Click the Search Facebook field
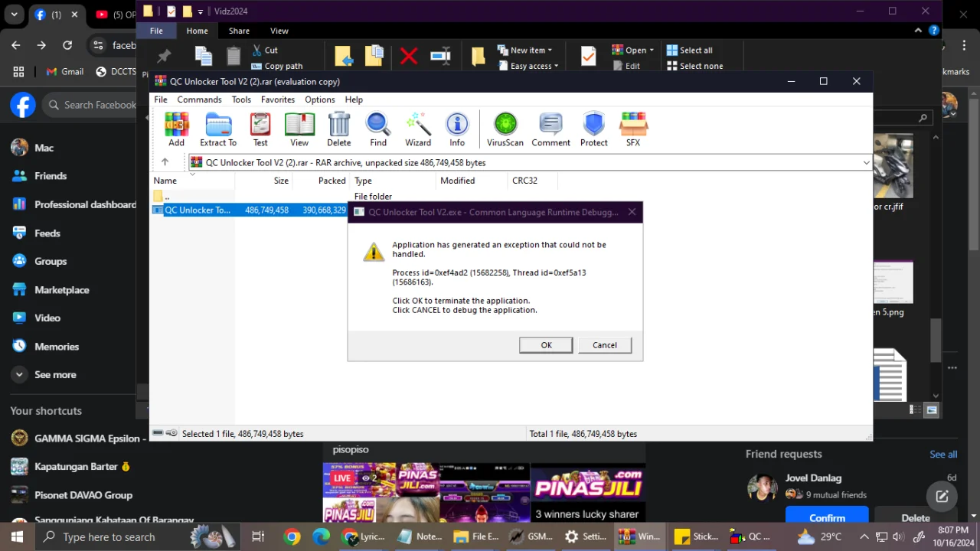This screenshot has height=551, width=980. point(90,105)
